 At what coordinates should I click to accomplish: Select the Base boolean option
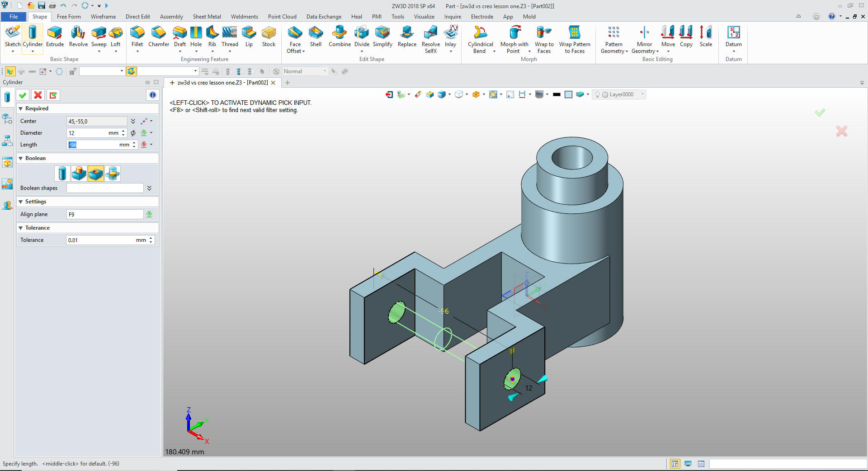point(62,174)
